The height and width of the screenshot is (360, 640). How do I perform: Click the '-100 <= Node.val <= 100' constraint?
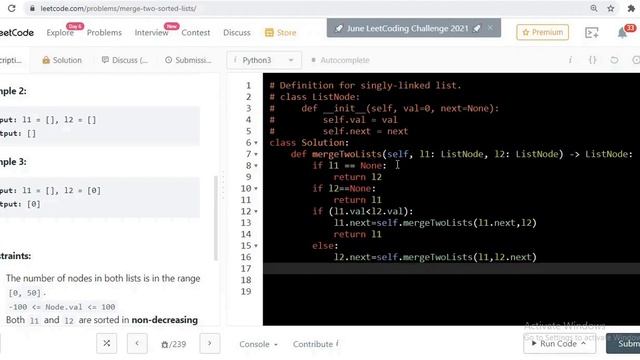(x=62, y=307)
